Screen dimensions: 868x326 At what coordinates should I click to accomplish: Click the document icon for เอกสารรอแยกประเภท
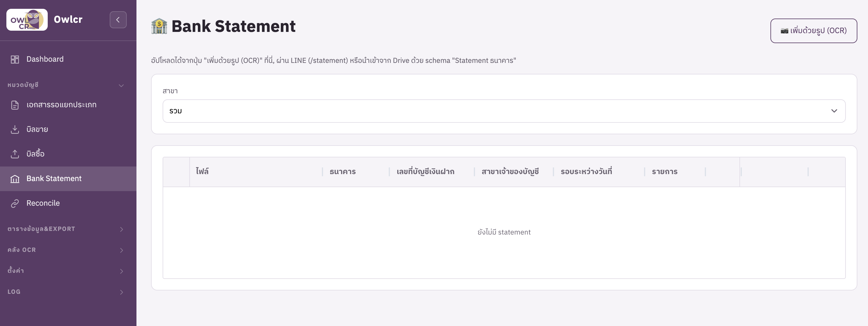(15, 105)
